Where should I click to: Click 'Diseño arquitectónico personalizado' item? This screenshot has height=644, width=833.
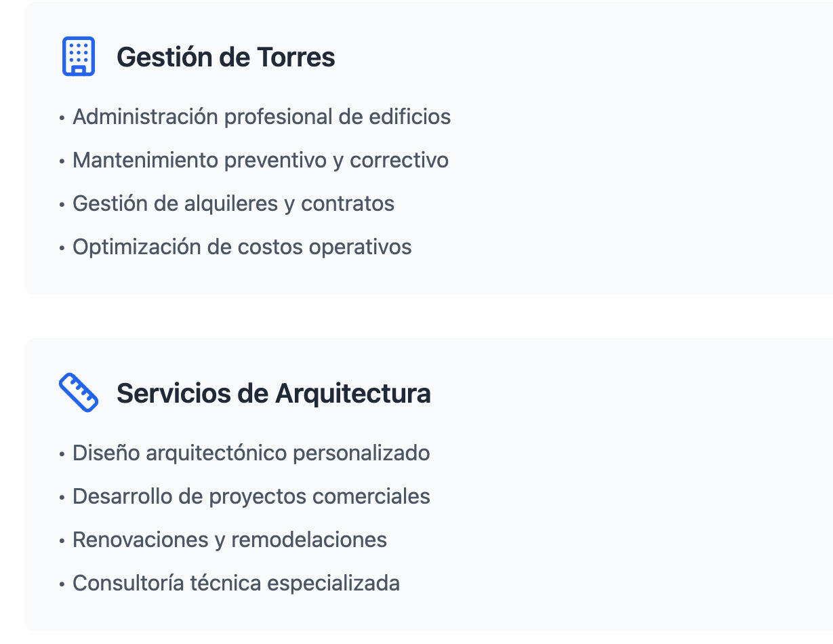251,453
